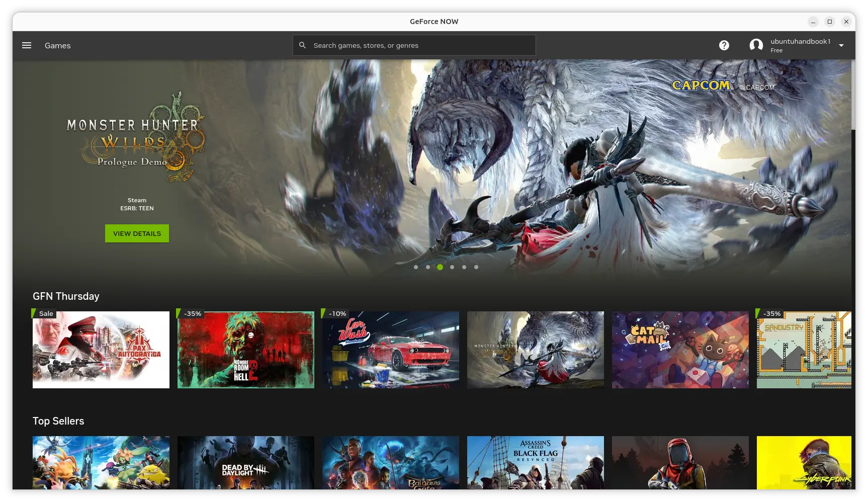Open the Pax Autocratica game tile
The width and height of the screenshot is (868, 502).
click(x=101, y=350)
